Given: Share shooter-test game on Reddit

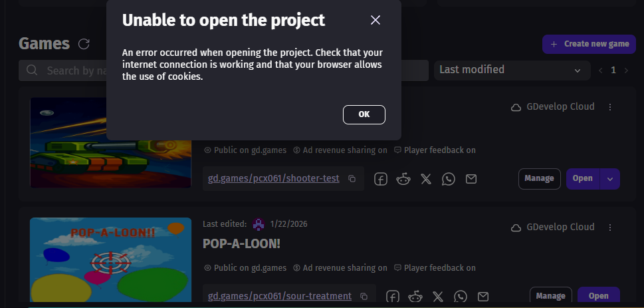Looking at the screenshot, I should click(x=403, y=179).
